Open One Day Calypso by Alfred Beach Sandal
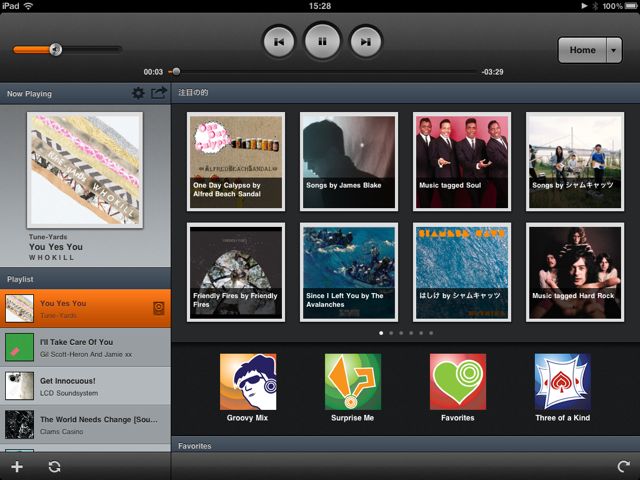 pos(236,162)
